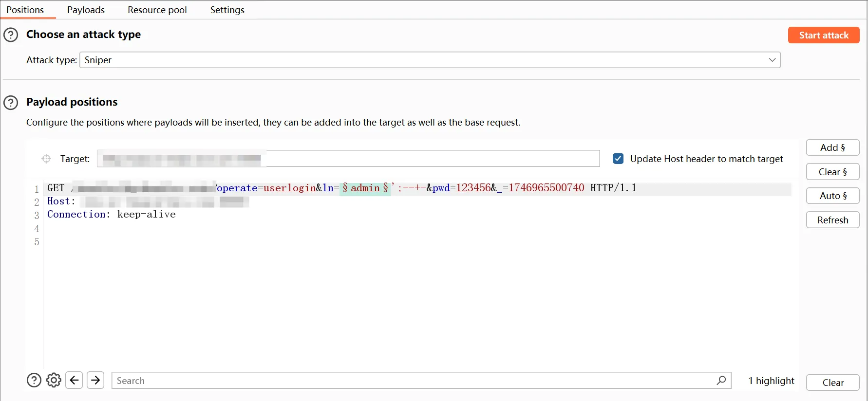Click the GET method in the request line

click(56, 188)
